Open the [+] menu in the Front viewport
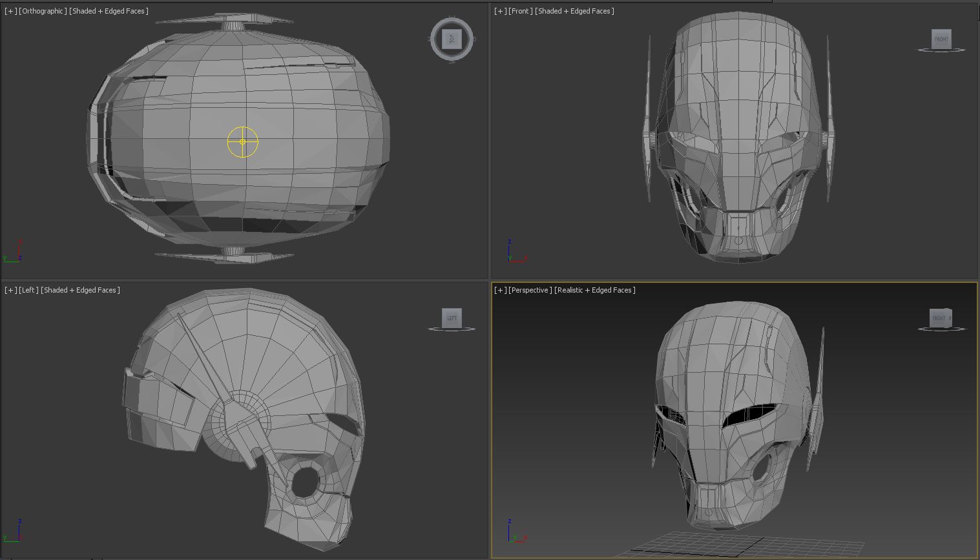 coord(500,11)
